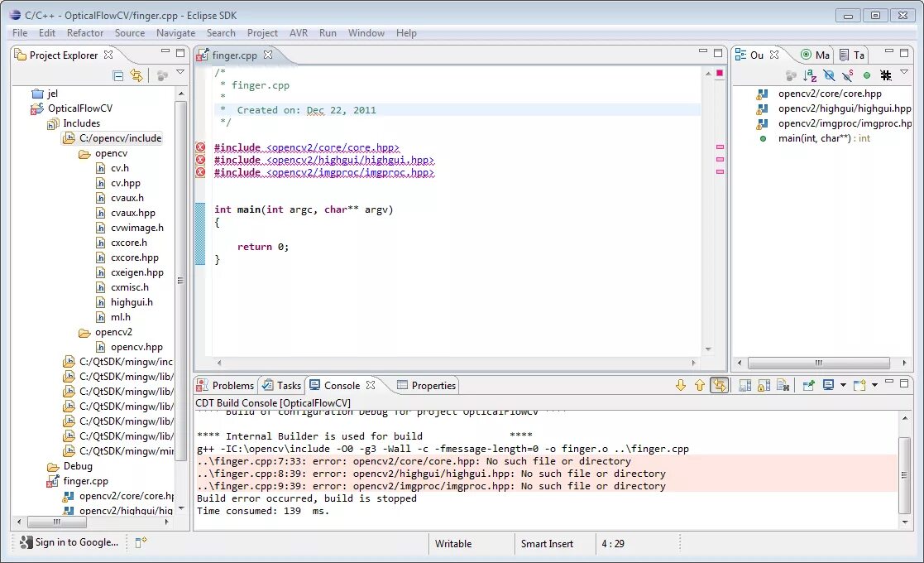This screenshot has height=563, width=924.
Task: Select highgui.h in the opencv folder
Action: pos(124,302)
